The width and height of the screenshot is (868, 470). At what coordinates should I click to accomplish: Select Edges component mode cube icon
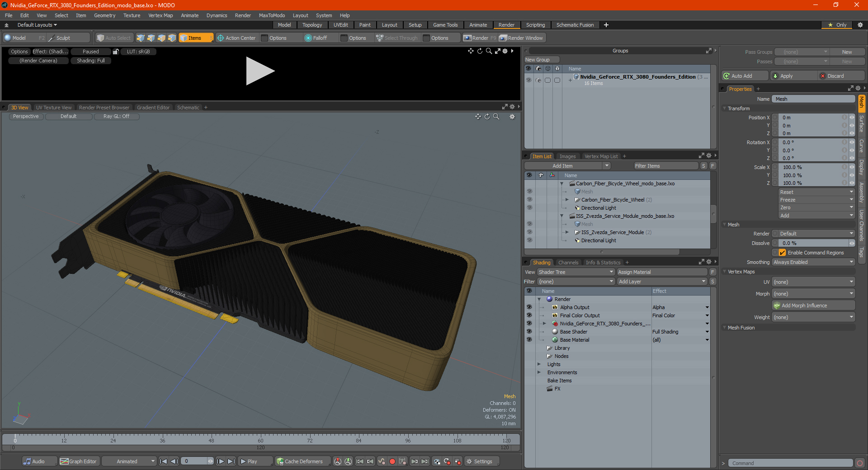click(x=151, y=38)
